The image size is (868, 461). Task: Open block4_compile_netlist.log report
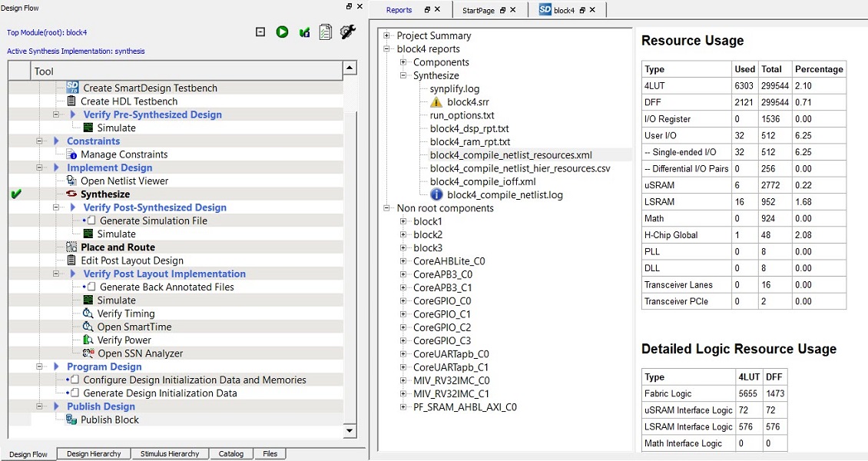click(x=505, y=194)
